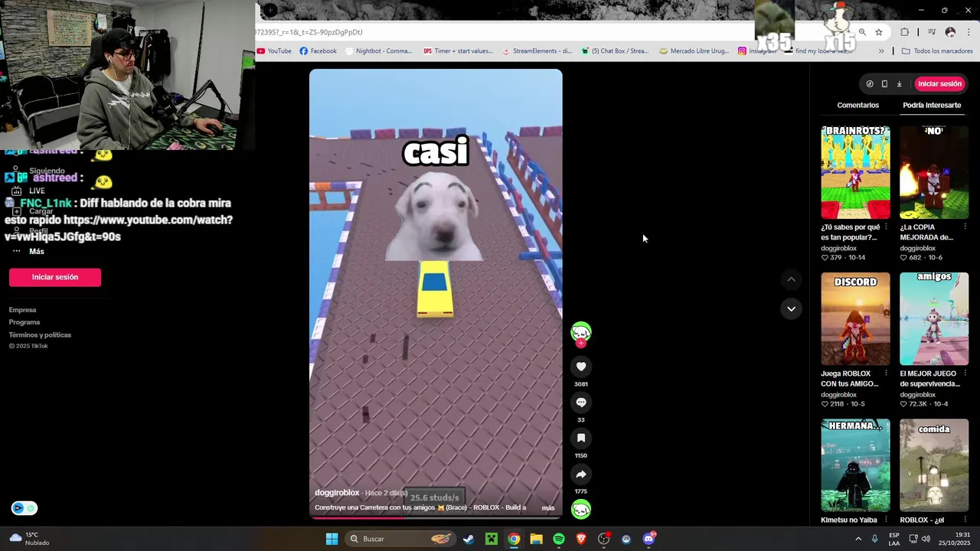This screenshot has height=551, width=980.
Task: Open the Nightbot Commands bookmark
Action: [x=379, y=51]
